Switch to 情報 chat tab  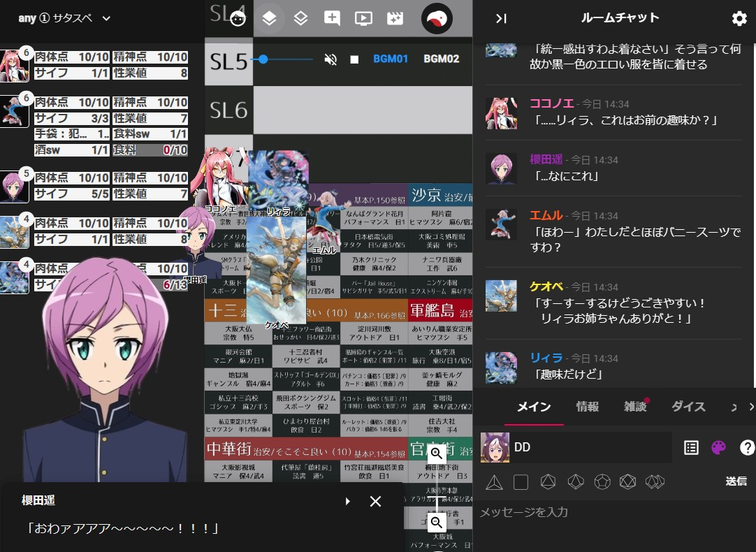coord(587,407)
